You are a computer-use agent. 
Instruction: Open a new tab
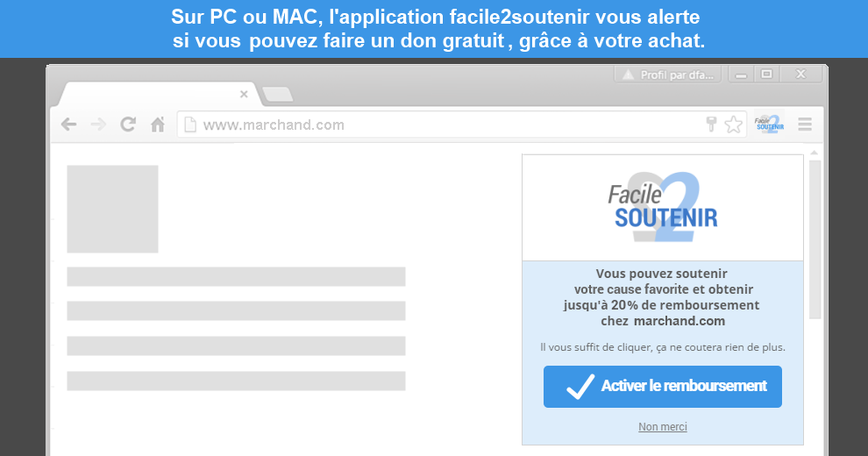(x=278, y=95)
